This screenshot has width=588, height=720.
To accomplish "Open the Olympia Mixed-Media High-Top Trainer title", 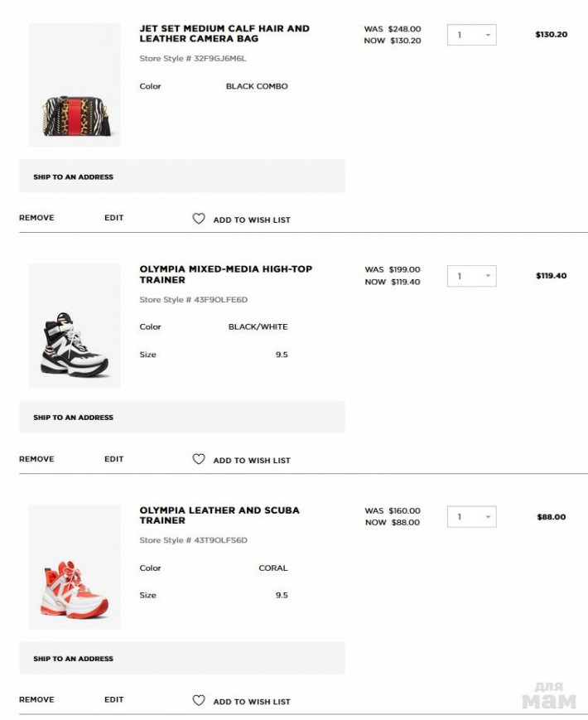I will click(226, 274).
